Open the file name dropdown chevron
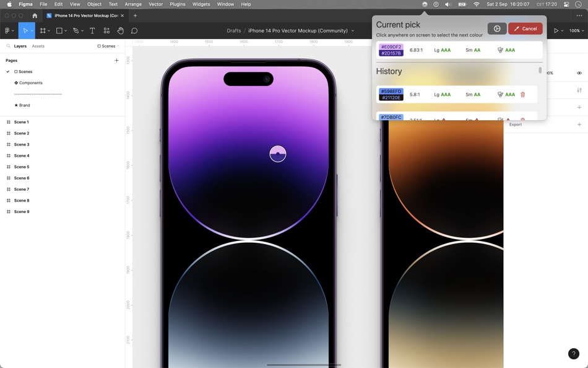This screenshot has width=588, height=368. click(353, 31)
